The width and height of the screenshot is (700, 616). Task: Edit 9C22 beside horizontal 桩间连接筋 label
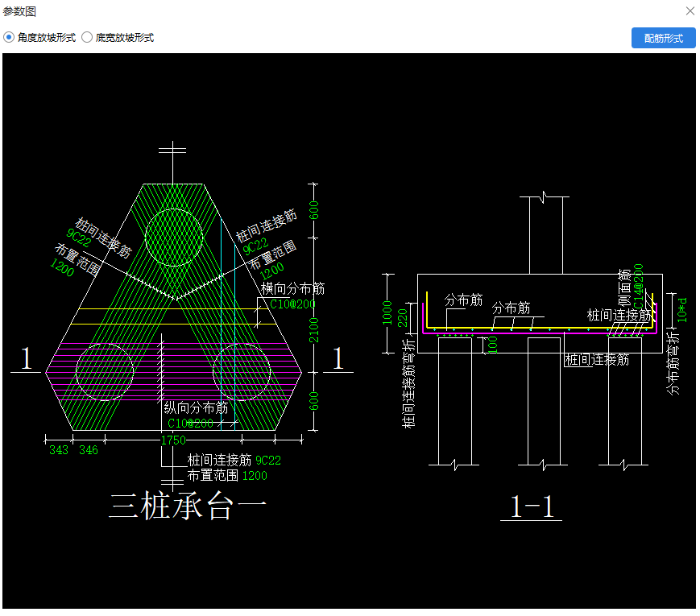(268, 461)
